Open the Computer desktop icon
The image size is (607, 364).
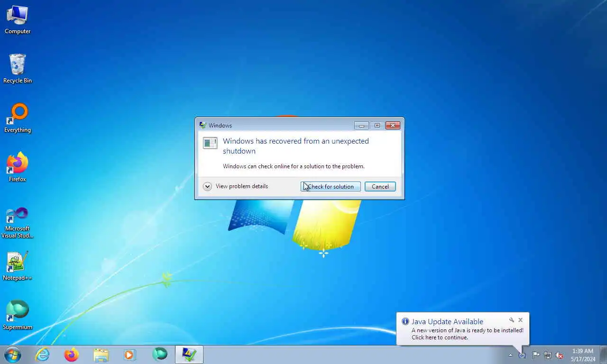pyautogui.click(x=18, y=20)
